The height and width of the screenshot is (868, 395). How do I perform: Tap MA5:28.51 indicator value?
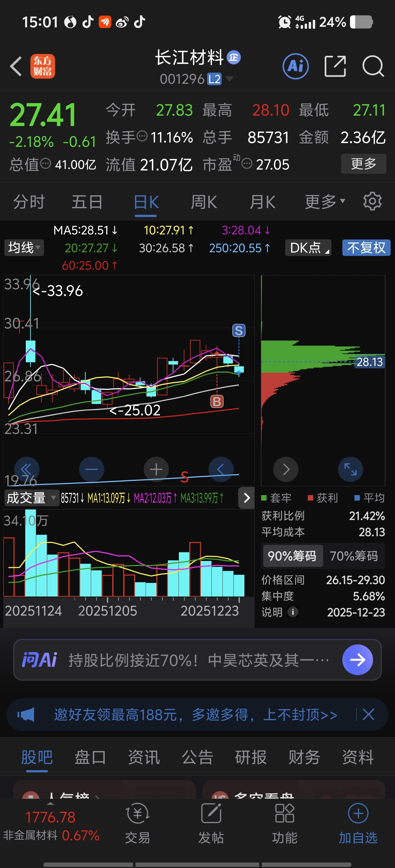pos(85,230)
